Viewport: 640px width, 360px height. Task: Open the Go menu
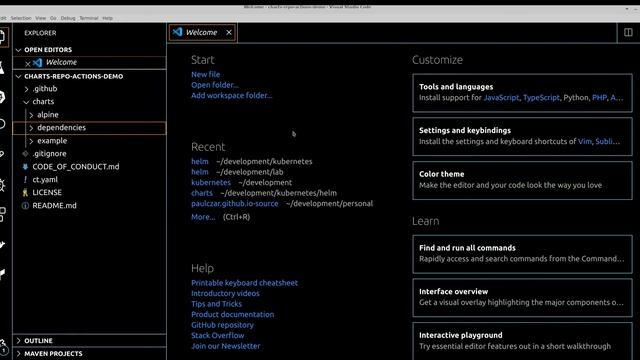pyautogui.click(x=53, y=18)
